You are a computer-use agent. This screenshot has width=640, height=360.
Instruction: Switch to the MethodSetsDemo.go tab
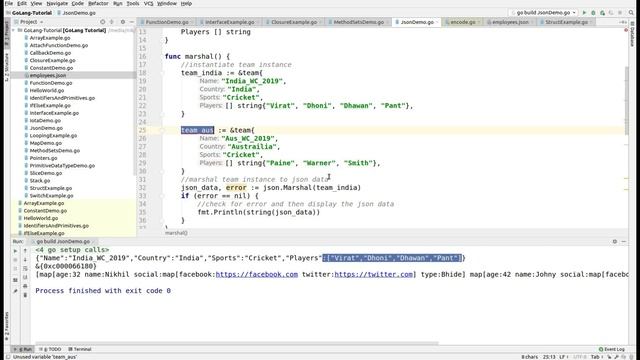359,22
